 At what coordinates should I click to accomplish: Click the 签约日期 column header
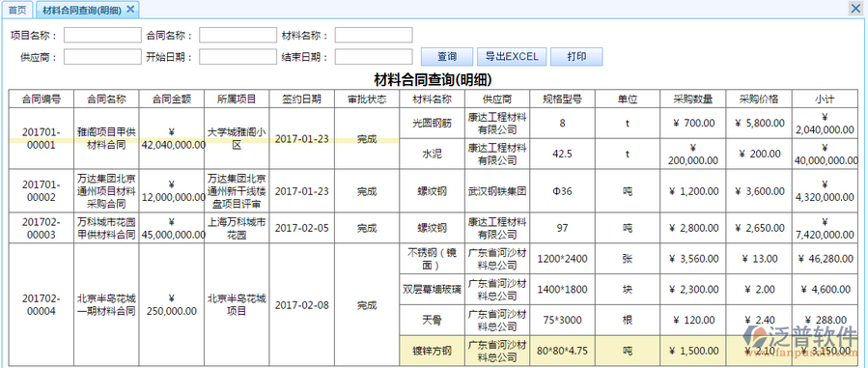(301, 99)
